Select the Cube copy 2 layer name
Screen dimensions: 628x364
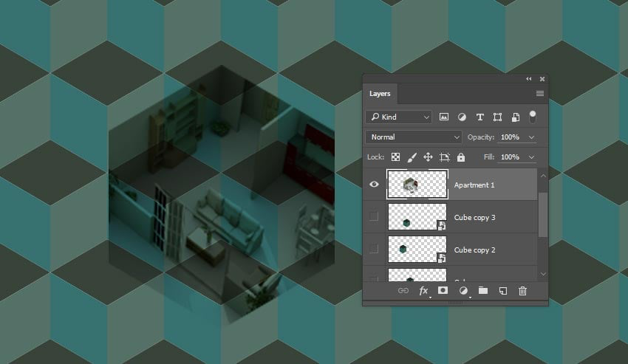(x=474, y=250)
